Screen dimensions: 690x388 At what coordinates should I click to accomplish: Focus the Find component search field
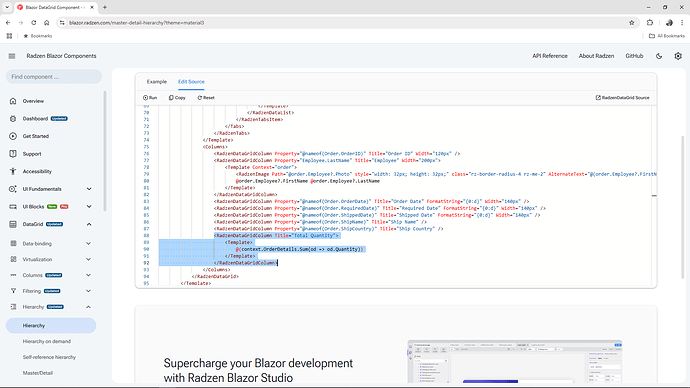[54, 77]
